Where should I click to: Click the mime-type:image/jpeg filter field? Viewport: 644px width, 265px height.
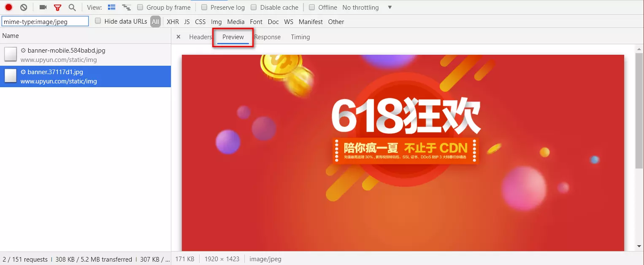click(x=45, y=21)
